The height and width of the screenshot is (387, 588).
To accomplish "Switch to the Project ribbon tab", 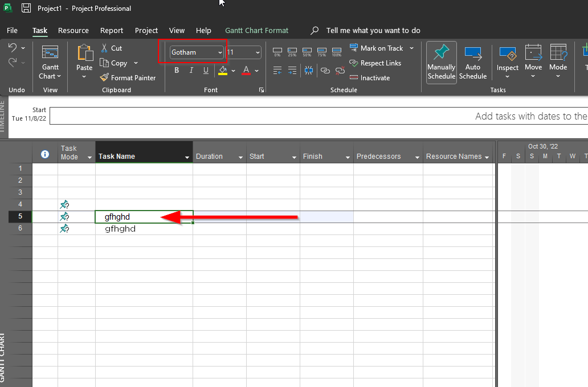I will pyautogui.click(x=146, y=30).
